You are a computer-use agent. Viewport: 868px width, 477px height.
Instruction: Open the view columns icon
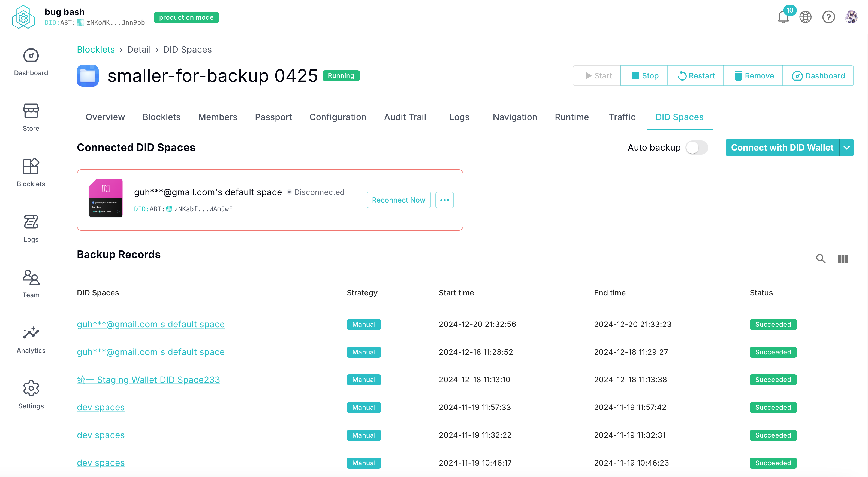[842, 259]
